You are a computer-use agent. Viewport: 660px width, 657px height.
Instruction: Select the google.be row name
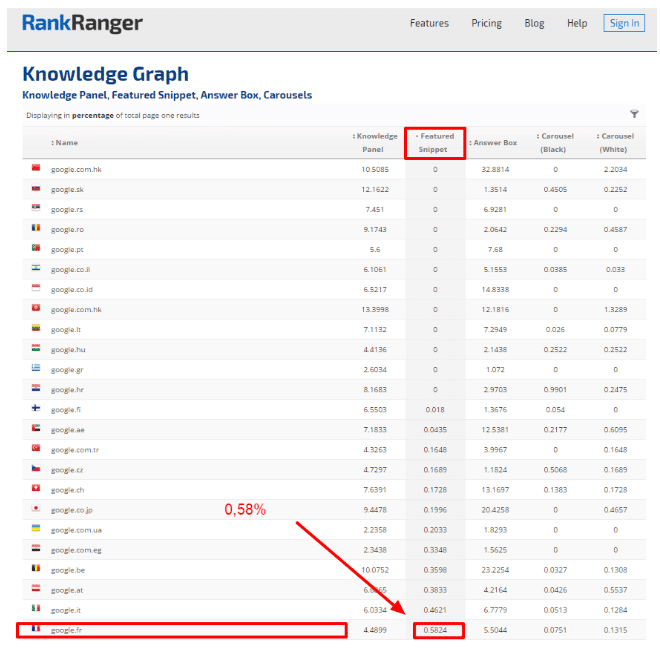pos(68,570)
